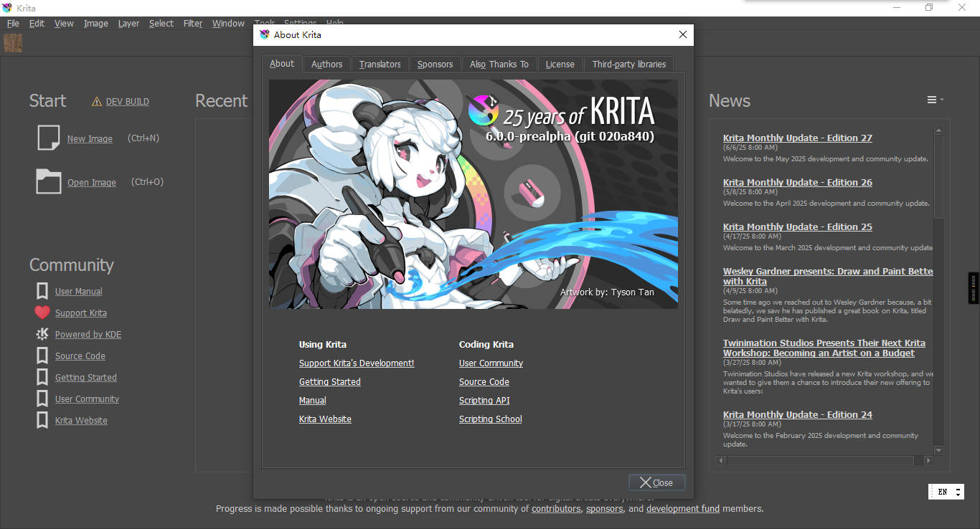Viewport: 980px width, 529px height.
Task: Follow the Scripting School link
Action: pyautogui.click(x=490, y=419)
